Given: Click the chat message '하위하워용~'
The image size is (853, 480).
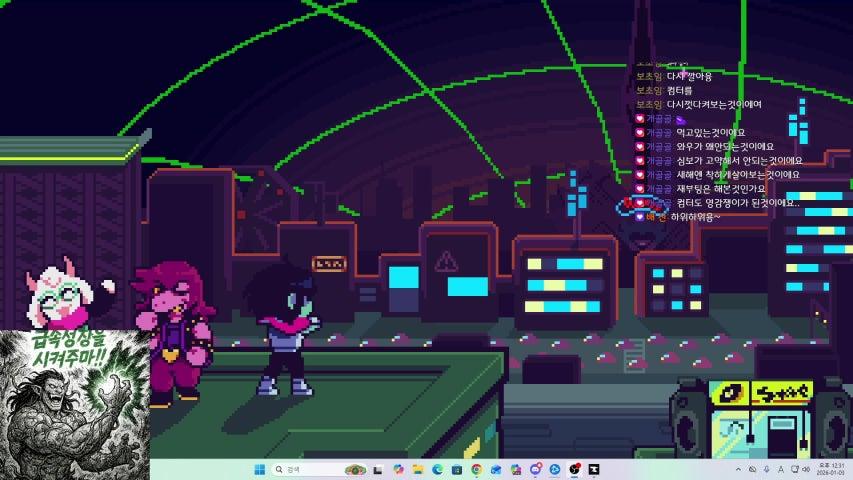Looking at the screenshot, I should tap(696, 216).
